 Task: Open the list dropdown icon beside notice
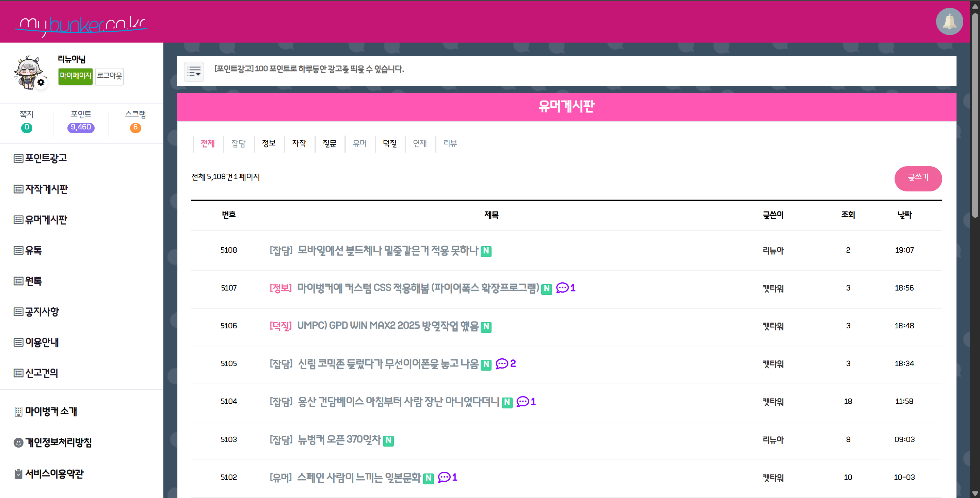tap(194, 72)
